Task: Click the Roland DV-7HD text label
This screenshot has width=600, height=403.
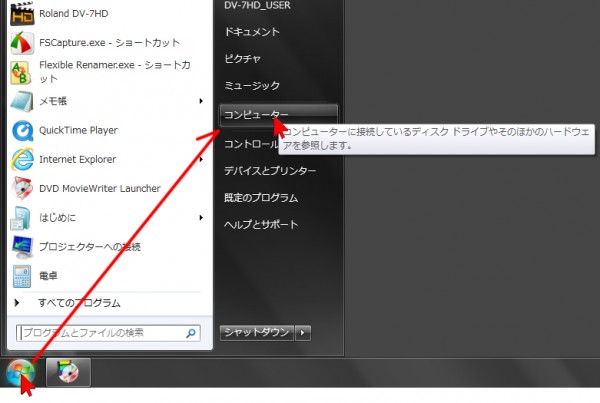Action: (74, 14)
